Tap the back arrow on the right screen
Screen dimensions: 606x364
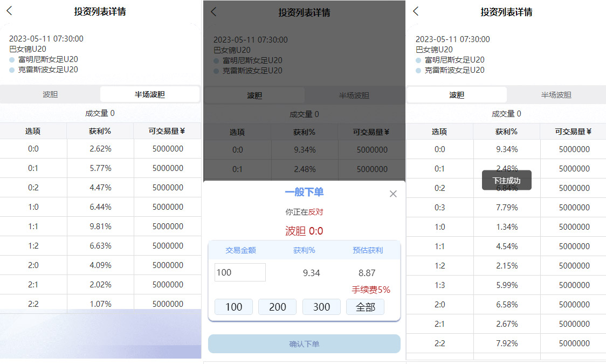(416, 11)
